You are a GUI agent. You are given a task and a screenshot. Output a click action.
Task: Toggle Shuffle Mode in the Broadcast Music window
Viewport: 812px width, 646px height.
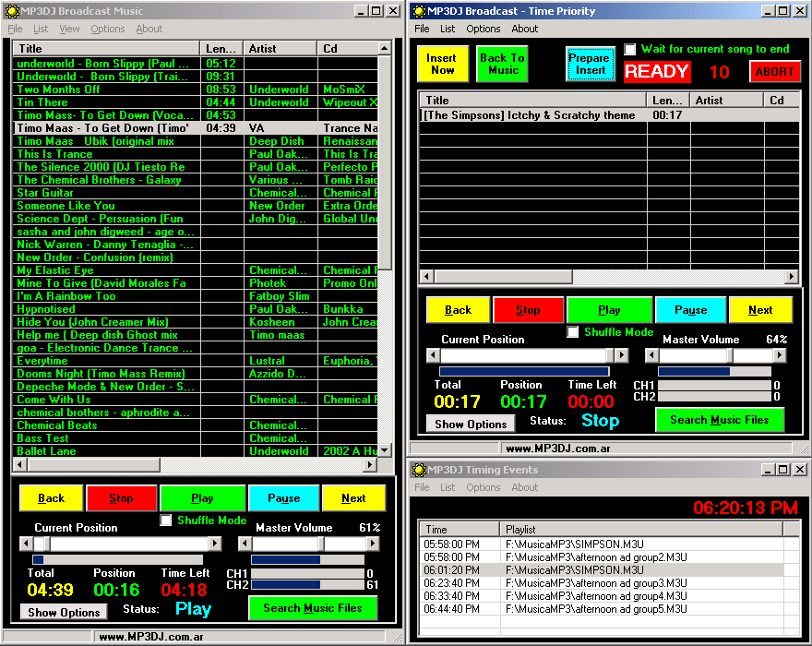tap(166, 520)
